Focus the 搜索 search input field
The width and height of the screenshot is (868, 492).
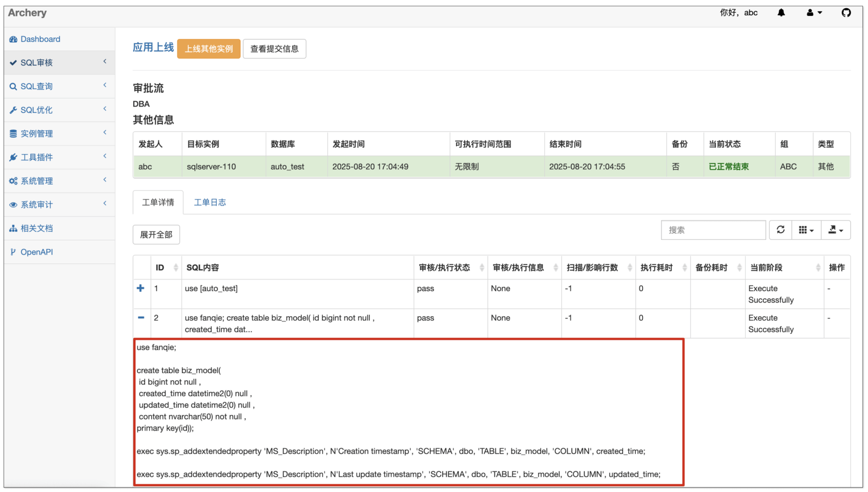point(713,230)
